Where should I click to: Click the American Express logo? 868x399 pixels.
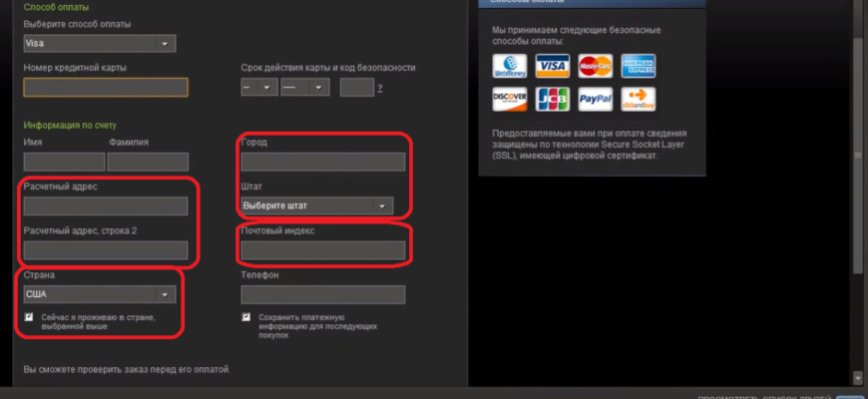pyautogui.click(x=638, y=66)
